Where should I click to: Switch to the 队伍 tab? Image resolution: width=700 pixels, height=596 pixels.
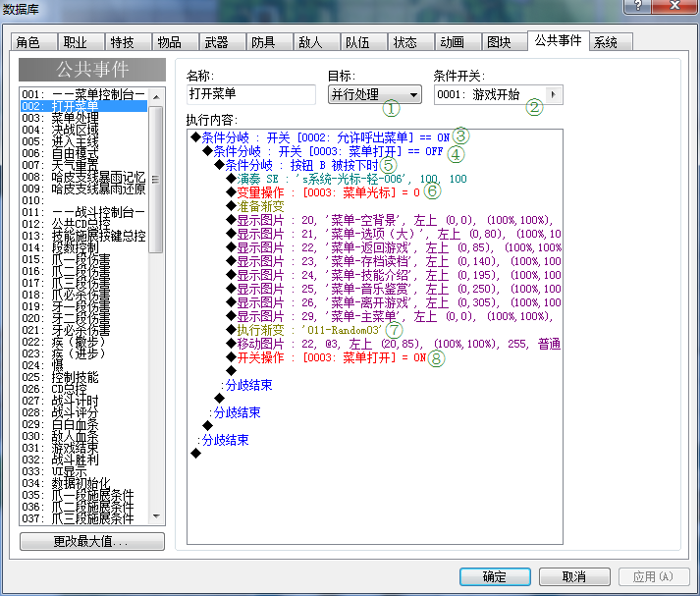(364, 42)
